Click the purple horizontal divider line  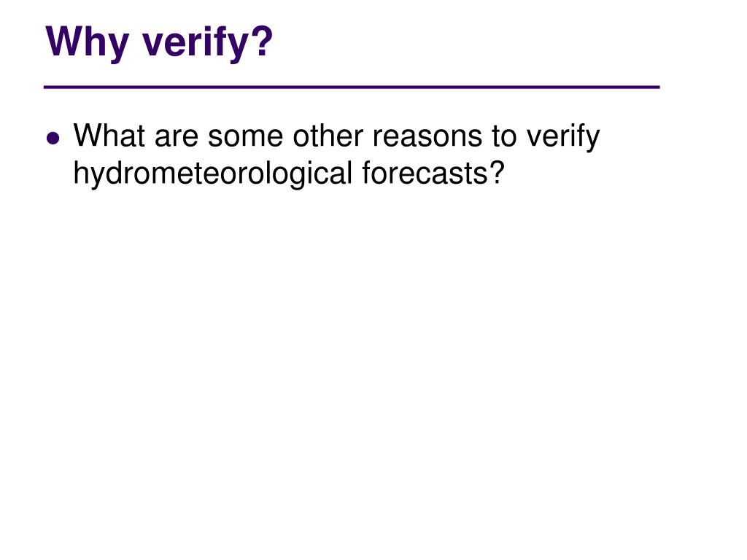click(352, 87)
